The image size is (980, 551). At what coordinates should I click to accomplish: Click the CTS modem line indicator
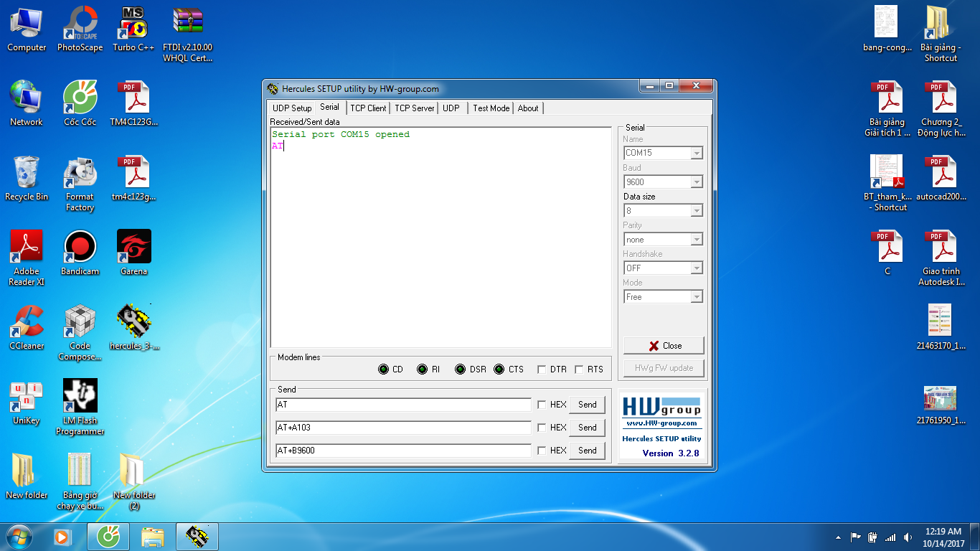click(499, 369)
